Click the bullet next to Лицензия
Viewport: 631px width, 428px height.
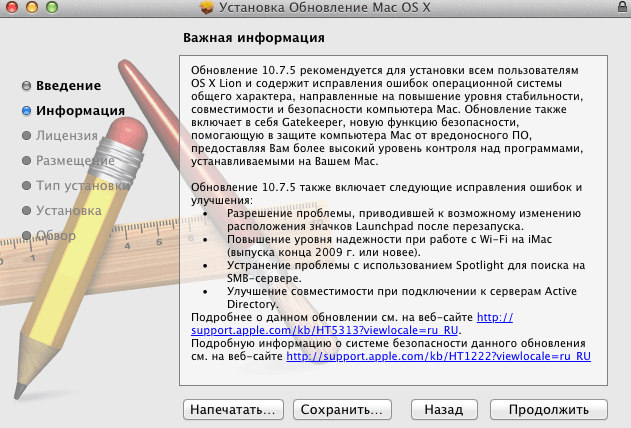point(26,136)
